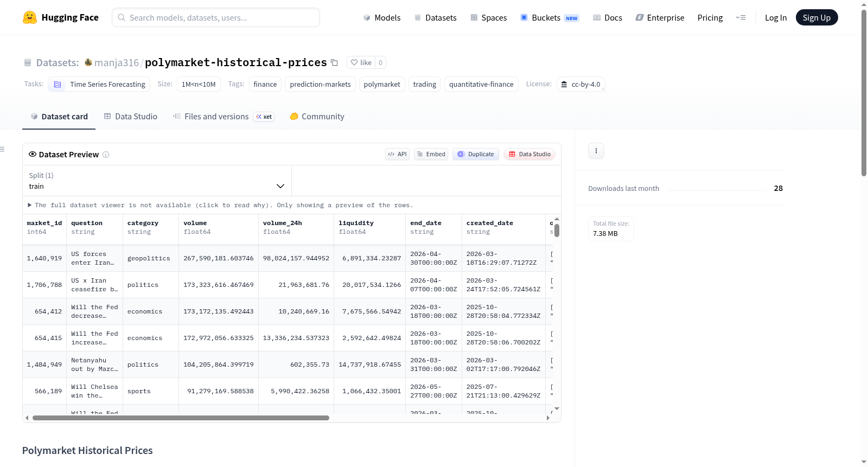Open the collapsed left sidebar icon
The height and width of the screenshot is (467, 868).
(3, 149)
